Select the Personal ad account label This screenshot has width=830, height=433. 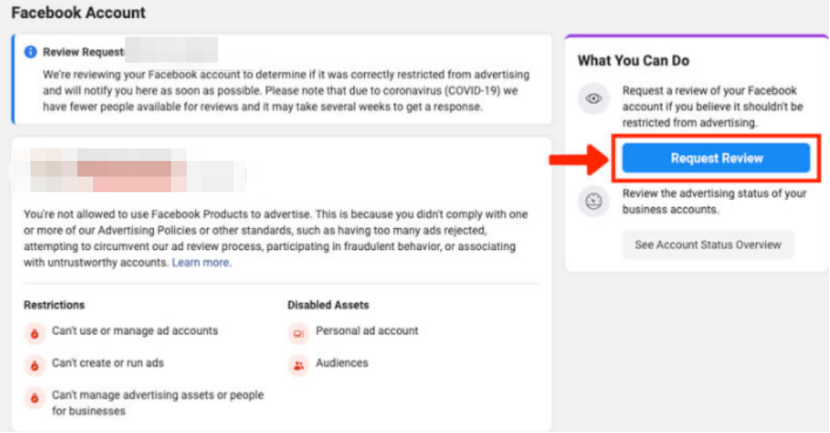click(367, 331)
